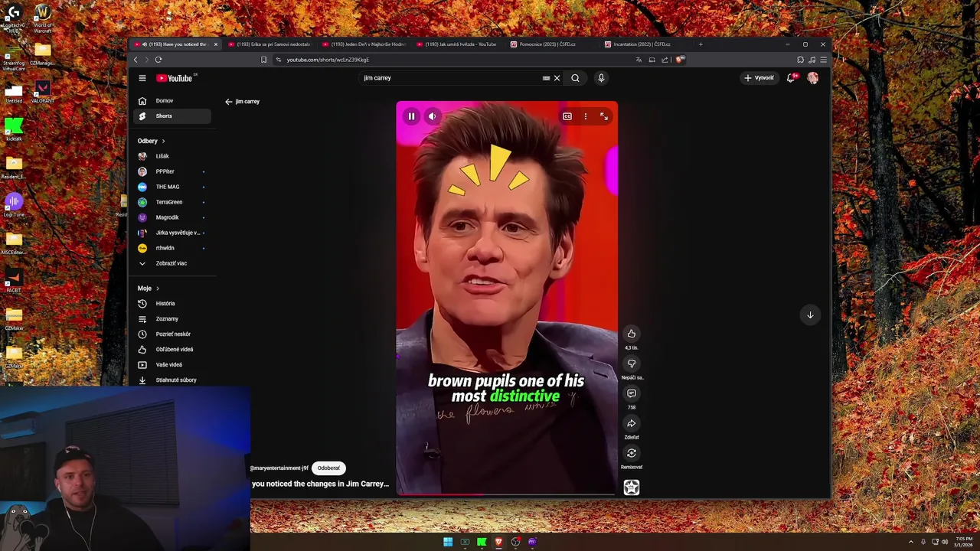Screen dimensions: 980x551
Task: Bookmark this page in Brave
Action: tap(263, 60)
